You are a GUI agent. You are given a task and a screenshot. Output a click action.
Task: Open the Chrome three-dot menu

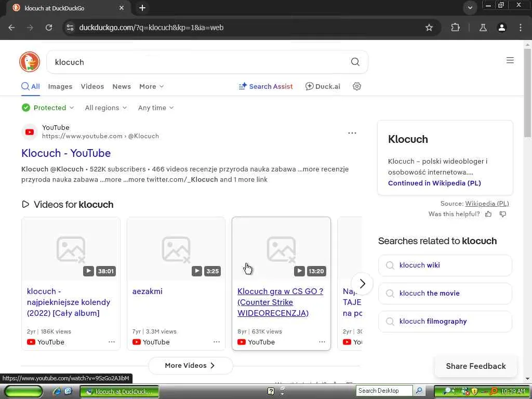pos(521,28)
